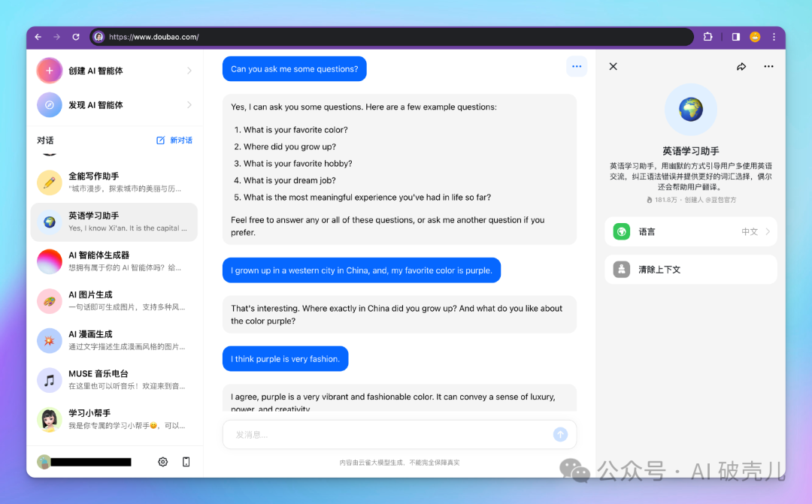Click the palette avatar of AI 图片生成
The height and width of the screenshot is (504, 812).
(x=49, y=301)
